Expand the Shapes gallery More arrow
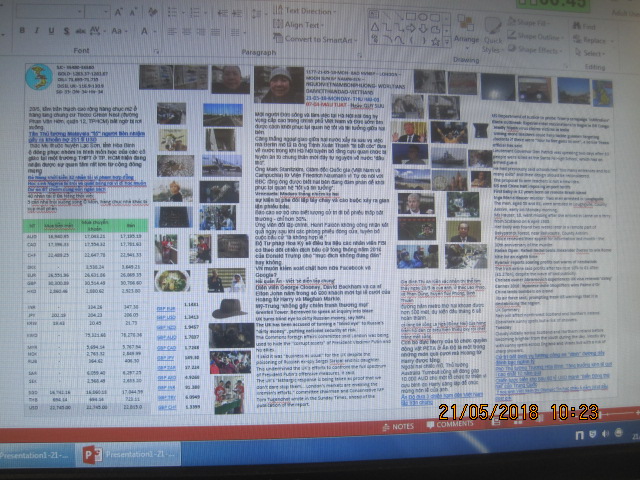Viewport: 640px width, 480px height. (x=447, y=42)
